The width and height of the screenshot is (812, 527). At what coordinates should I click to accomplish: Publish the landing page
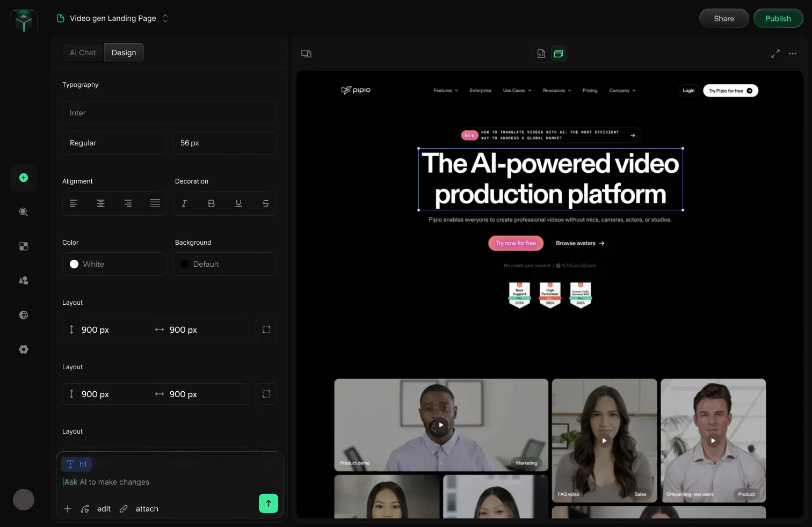tap(778, 18)
